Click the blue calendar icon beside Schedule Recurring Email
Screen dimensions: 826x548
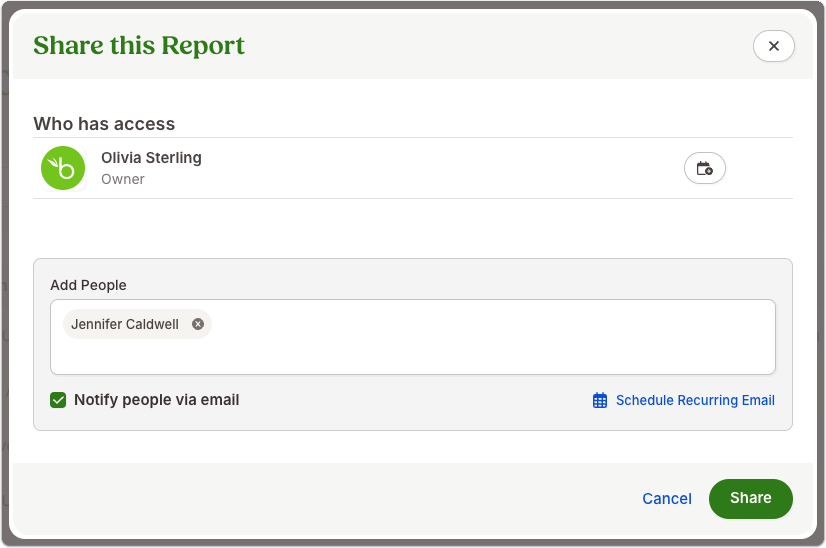click(600, 400)
